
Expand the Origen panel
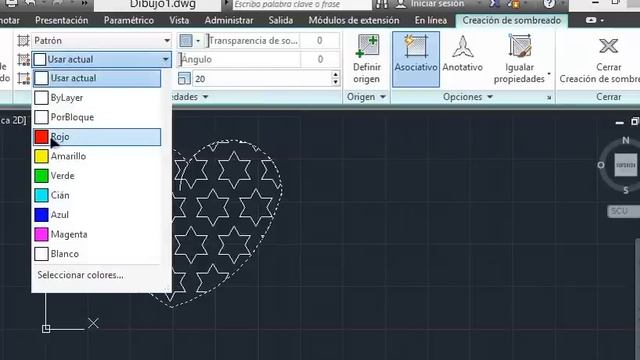click(366, 97)
